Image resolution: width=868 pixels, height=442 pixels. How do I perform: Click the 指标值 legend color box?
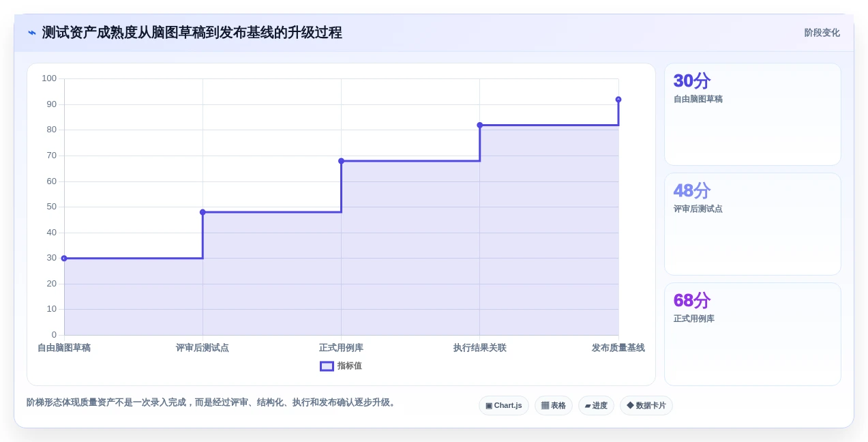click(327, 366)
